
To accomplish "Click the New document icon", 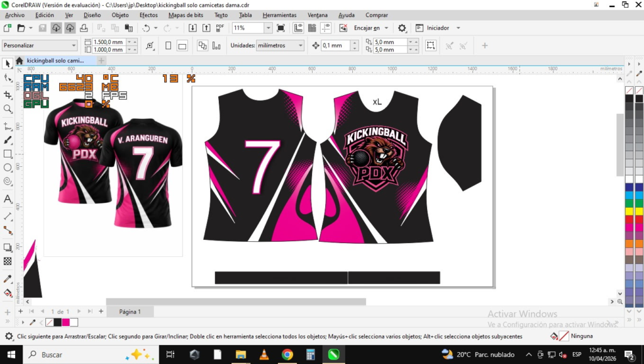I will tap(7, 28).
